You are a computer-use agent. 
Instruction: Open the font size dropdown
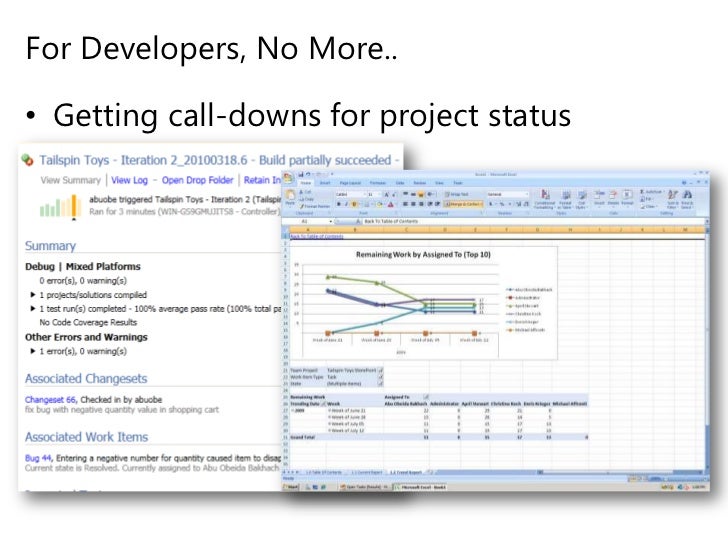click(x=380, y=195)
